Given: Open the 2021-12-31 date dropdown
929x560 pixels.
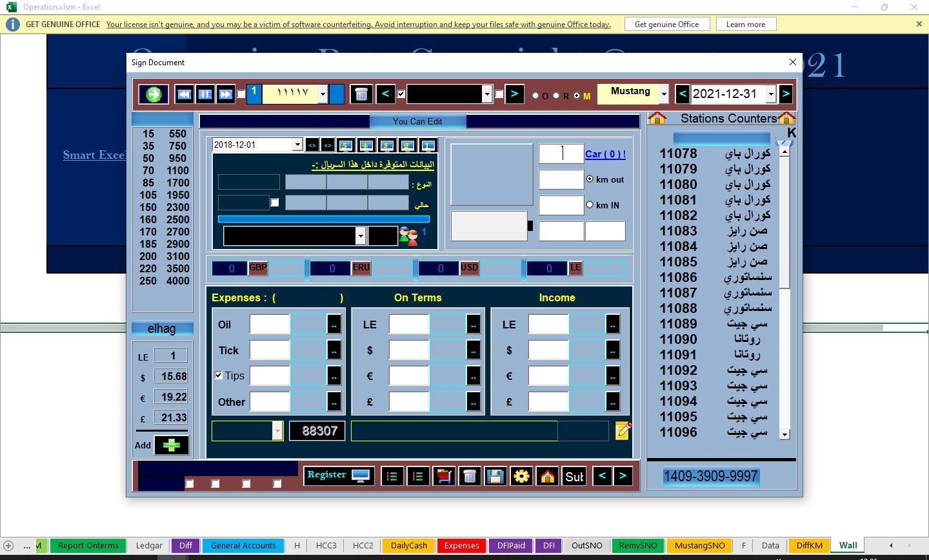Looking at the screenshot, I should [x=770, y=94].
